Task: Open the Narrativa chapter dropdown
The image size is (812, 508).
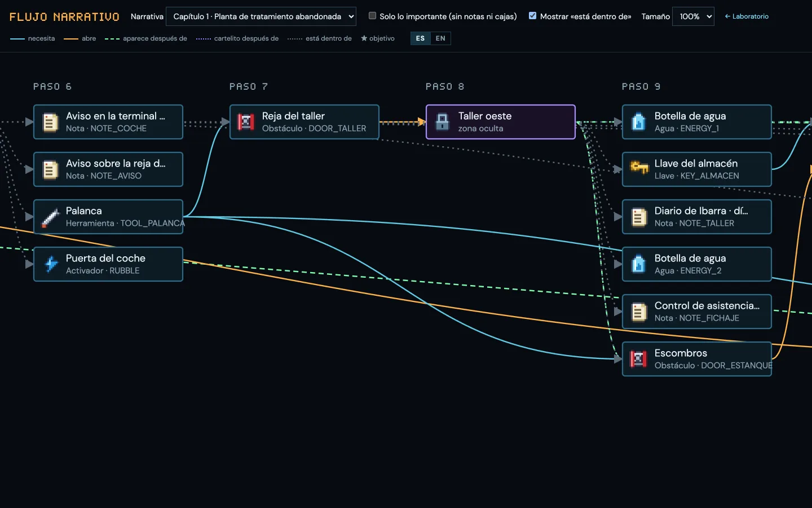Action: click(x=261, y=16)
